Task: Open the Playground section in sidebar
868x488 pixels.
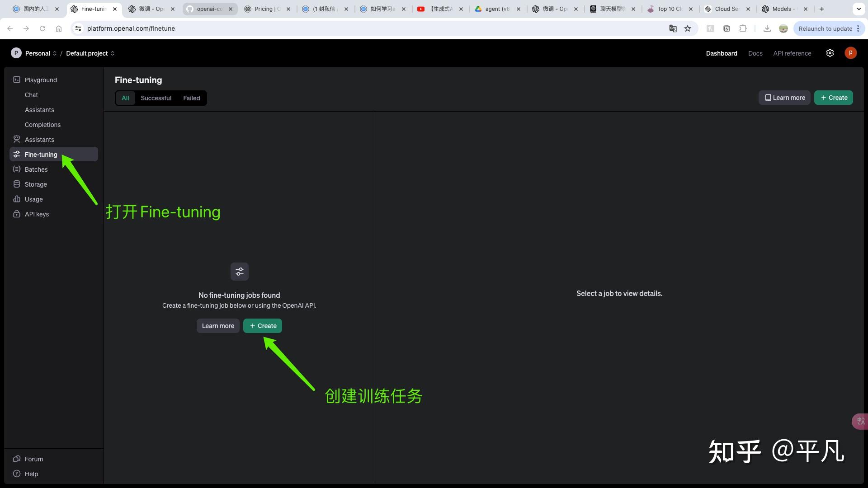Action: pyautogui.click(x=41, y=80)
